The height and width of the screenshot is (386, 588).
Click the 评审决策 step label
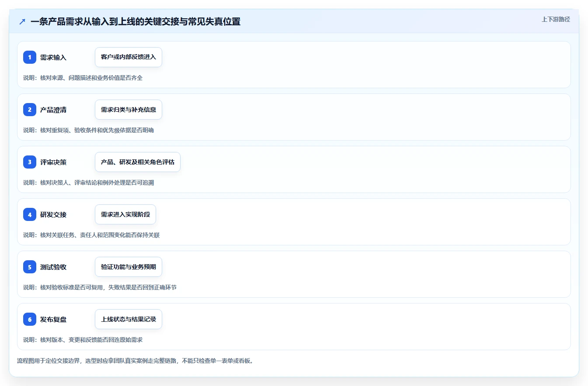tap(53, 162)
